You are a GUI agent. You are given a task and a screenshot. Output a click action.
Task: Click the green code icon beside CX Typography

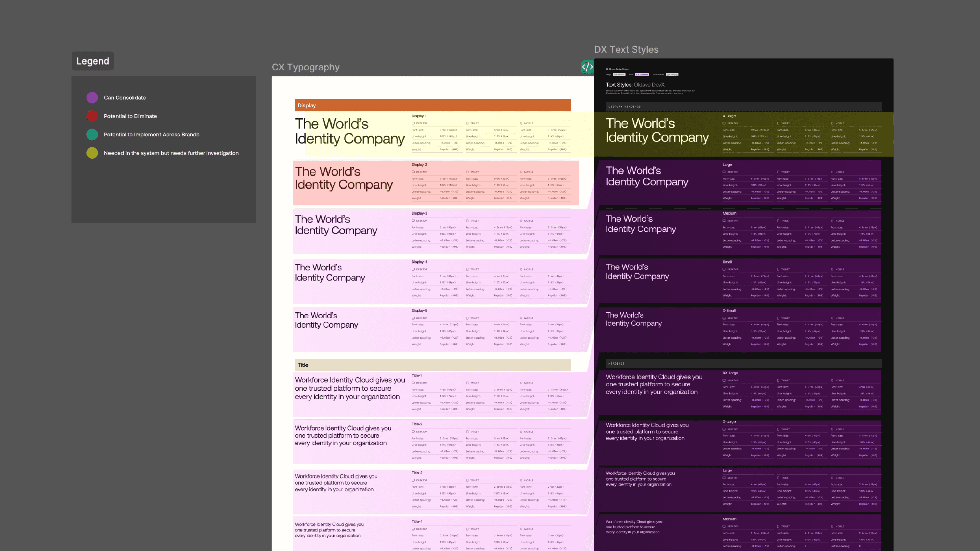[587, 67]
